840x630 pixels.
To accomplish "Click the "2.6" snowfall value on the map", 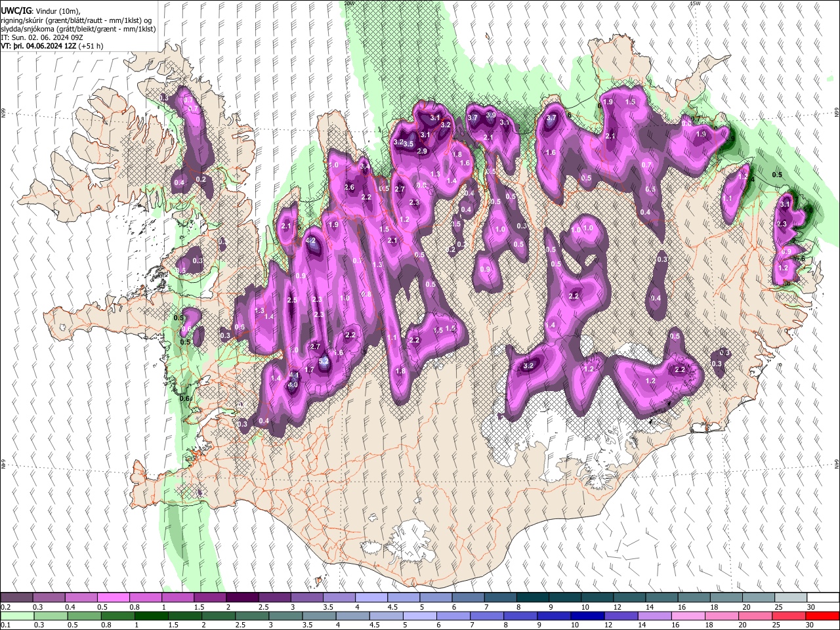I will [x=349, y=188].
